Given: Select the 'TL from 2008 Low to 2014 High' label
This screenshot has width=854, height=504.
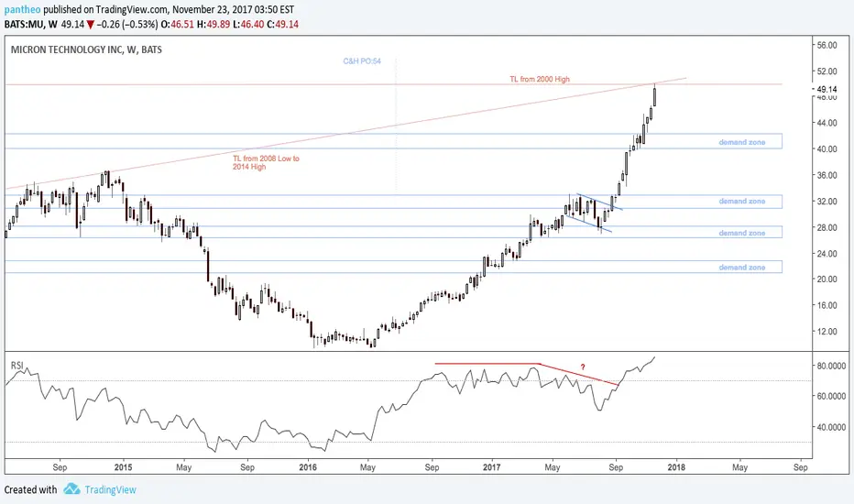Looking at the screenshot, I should coord(266,162).
